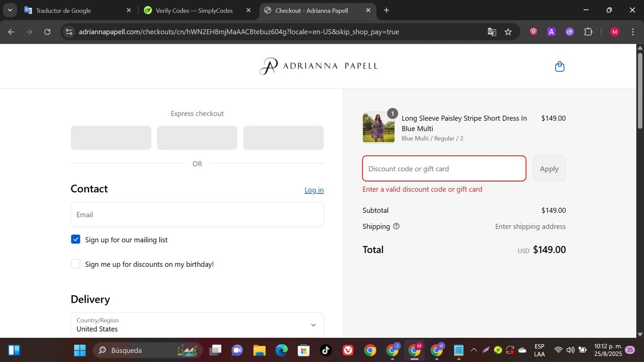
Task: Focus the Email input field
Action: (197, 214)
